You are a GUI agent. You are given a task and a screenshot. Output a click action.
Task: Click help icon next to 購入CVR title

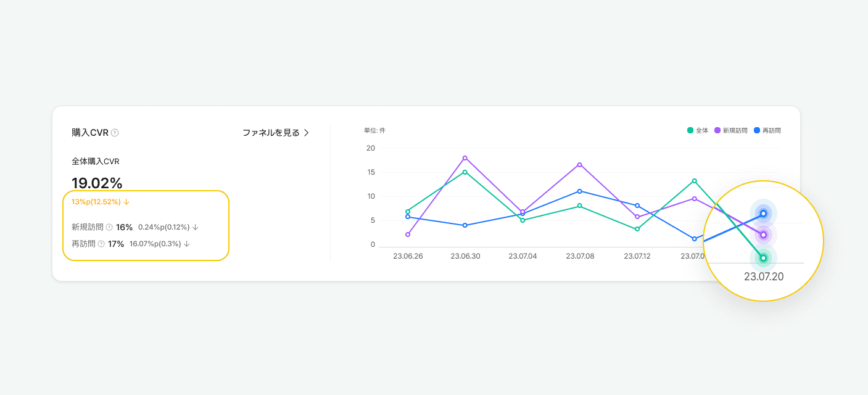(x=115, y=133)
